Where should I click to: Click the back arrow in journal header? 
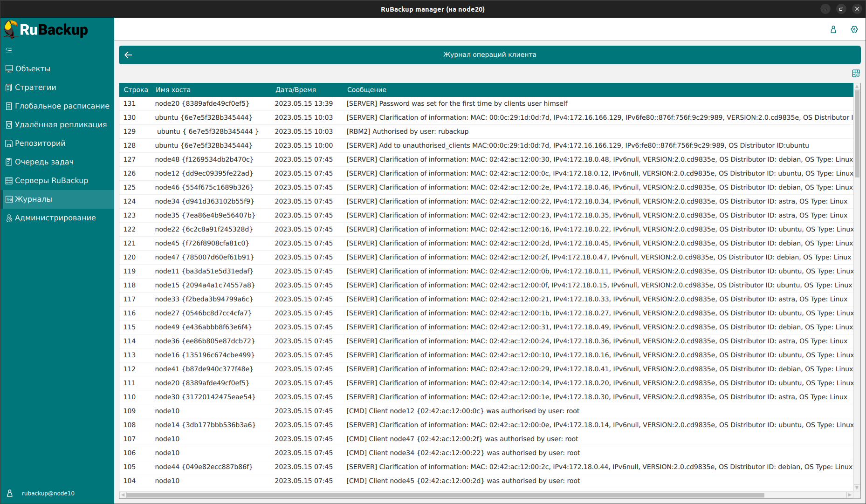coord(128,55)
